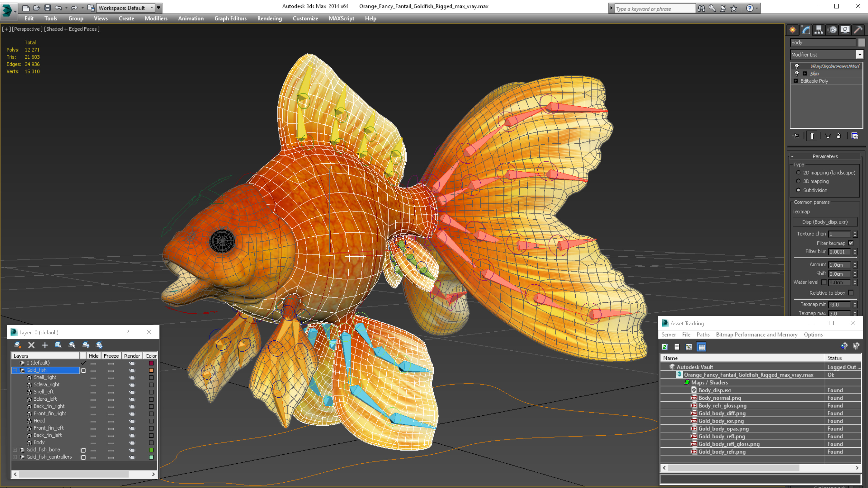
Task: Toggle VRayDisplacementMod lightbulb on/off
Action: coord(797,66)
